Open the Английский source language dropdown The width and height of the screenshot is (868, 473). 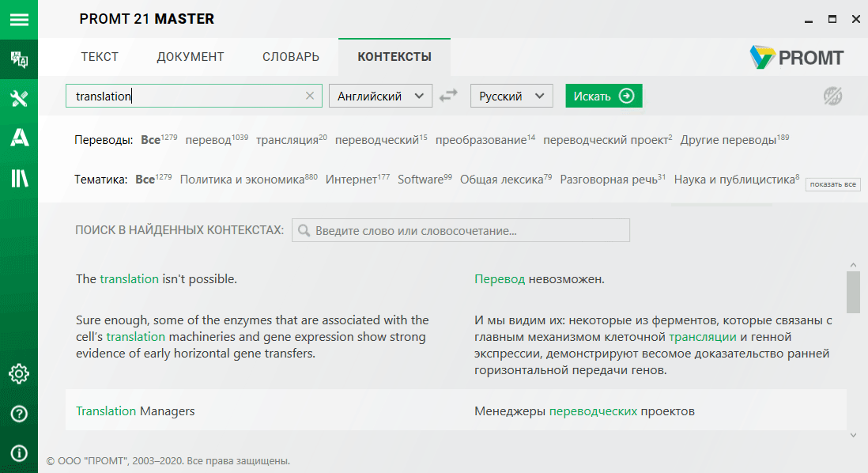click(x=380, y=96)
